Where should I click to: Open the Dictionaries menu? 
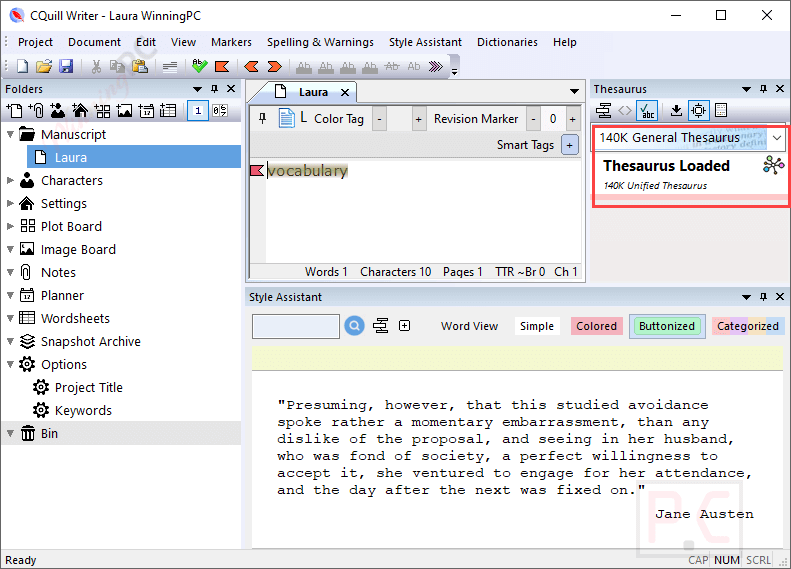tap(507, 42)
